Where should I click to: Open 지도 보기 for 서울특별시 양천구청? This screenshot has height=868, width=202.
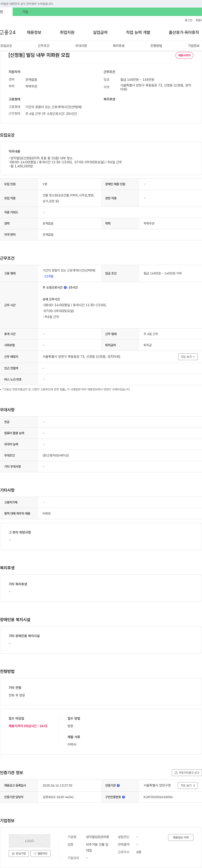pyautogui.click(x=187, y=785)
